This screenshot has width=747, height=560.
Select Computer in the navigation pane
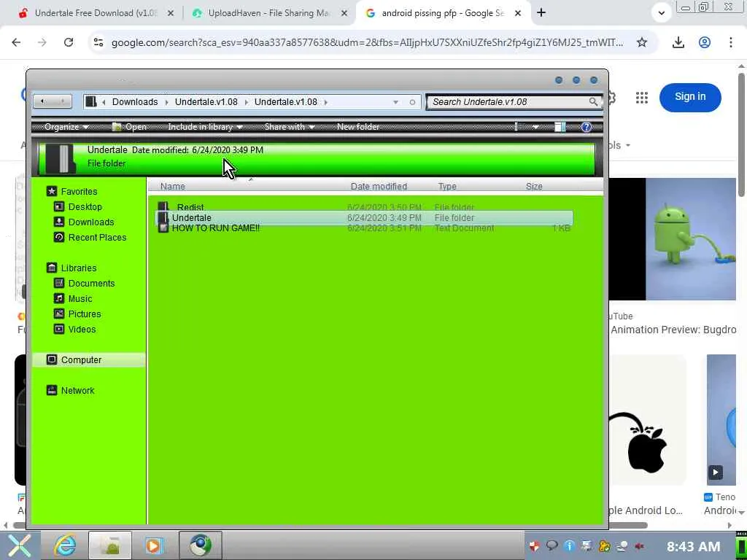(x=88, y=360)
